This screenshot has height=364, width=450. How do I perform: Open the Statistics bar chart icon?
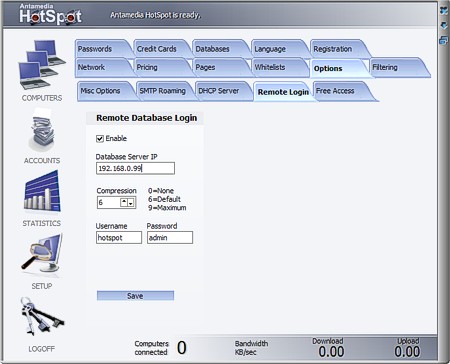point(42,191)
